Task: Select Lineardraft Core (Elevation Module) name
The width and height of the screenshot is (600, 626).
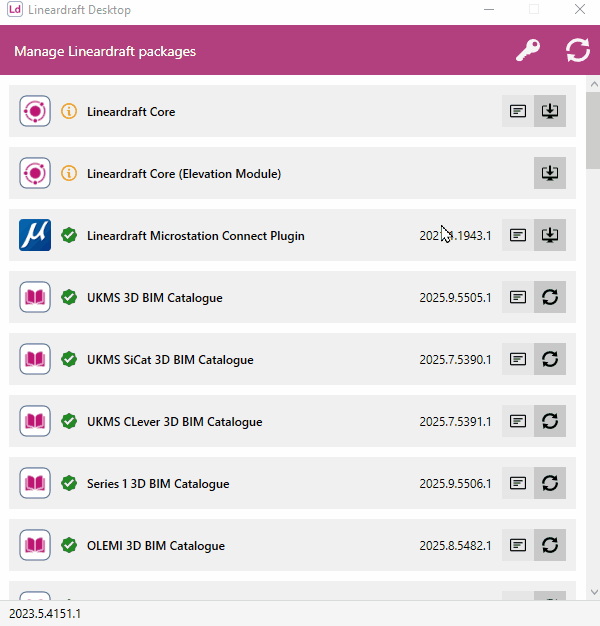Action: (184, 174)
